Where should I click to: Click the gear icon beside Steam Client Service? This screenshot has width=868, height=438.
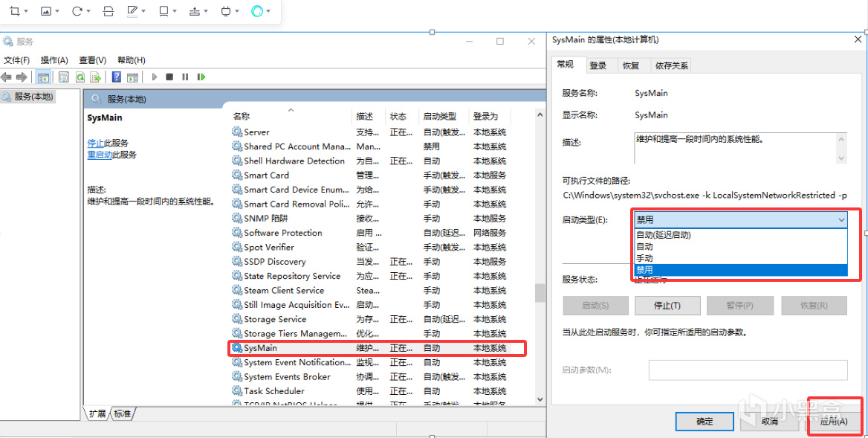point(237,291)
